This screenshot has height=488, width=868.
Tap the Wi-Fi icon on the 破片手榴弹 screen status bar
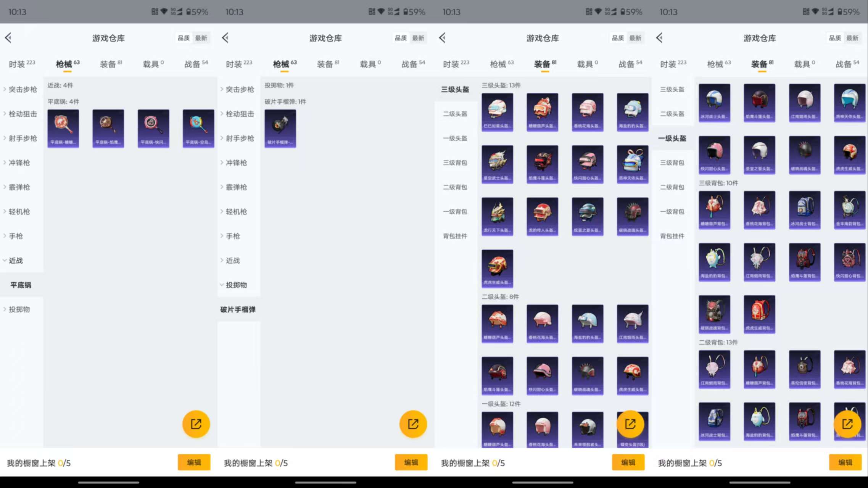coord(381,11)
